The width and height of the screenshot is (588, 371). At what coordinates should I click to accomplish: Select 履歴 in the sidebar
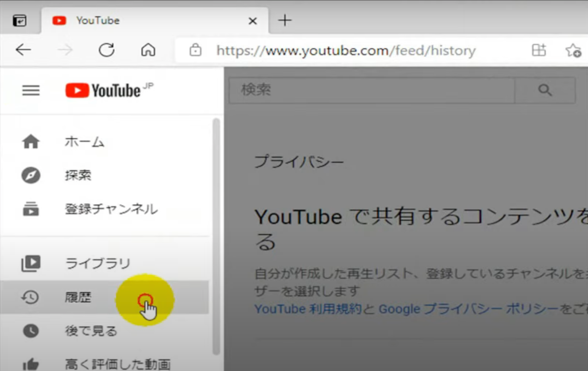click(105, 297)
